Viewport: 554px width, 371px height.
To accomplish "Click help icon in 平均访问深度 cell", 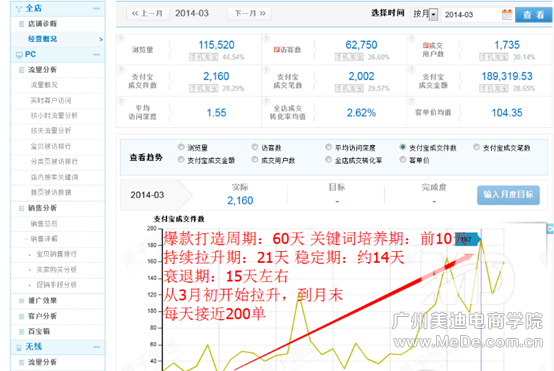I will [x=121, y=101].
